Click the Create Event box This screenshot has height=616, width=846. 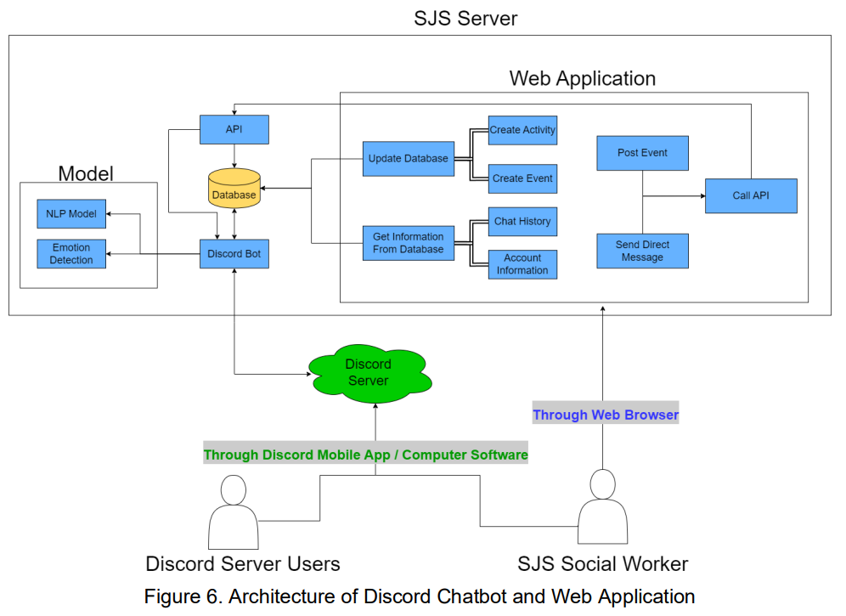pyautogui.click(x=522, y=178)
